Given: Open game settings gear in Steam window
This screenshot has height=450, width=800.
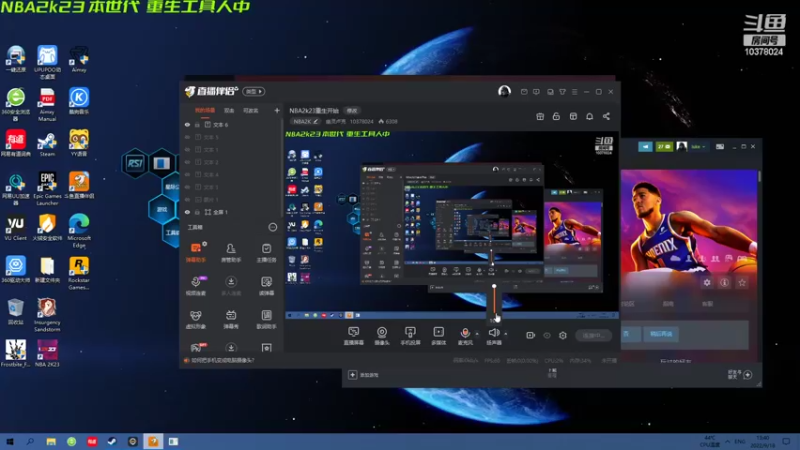Looking at the screenshot, I should (x=707, y=282).
